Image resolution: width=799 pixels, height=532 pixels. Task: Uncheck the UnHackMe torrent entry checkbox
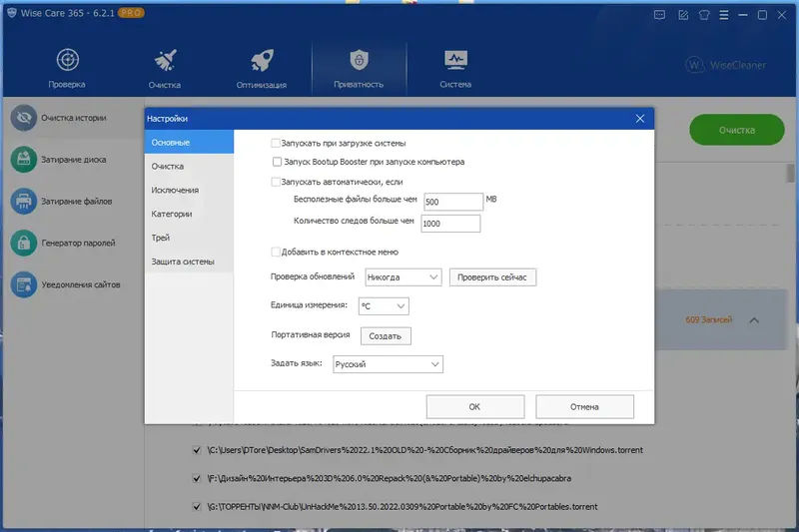click(197, 506)
